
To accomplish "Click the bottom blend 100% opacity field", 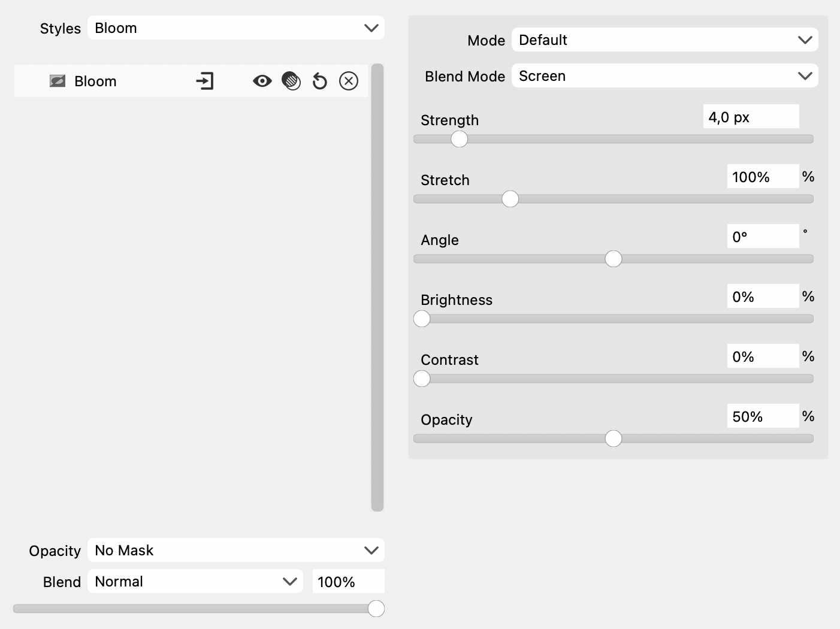I will [x=348, y=582].
